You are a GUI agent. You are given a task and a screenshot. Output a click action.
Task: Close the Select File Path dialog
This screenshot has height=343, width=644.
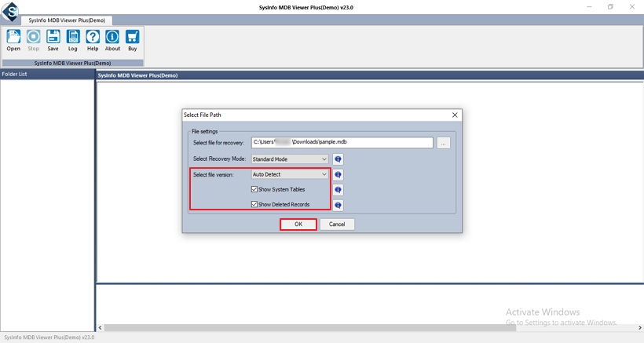pyautogui.click(x=455, y=115)
